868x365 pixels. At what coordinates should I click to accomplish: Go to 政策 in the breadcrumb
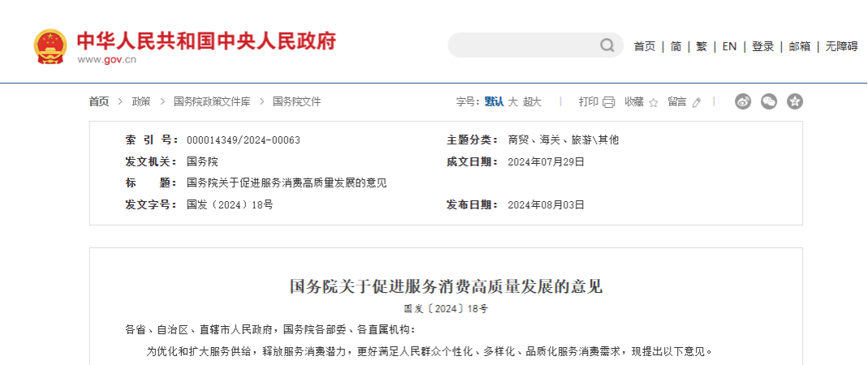[141, 101]
